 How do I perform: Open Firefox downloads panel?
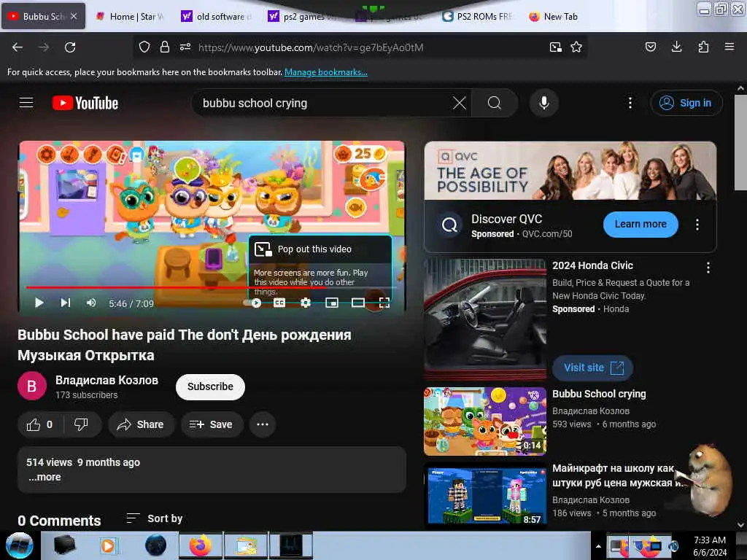[676, 47]
